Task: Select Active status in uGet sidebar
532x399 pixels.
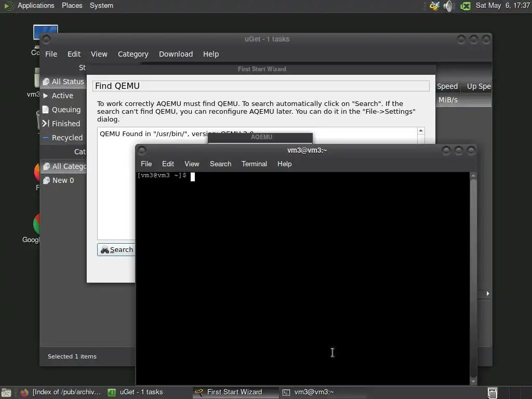Action: pyautogui.click(x=63, y=96)
